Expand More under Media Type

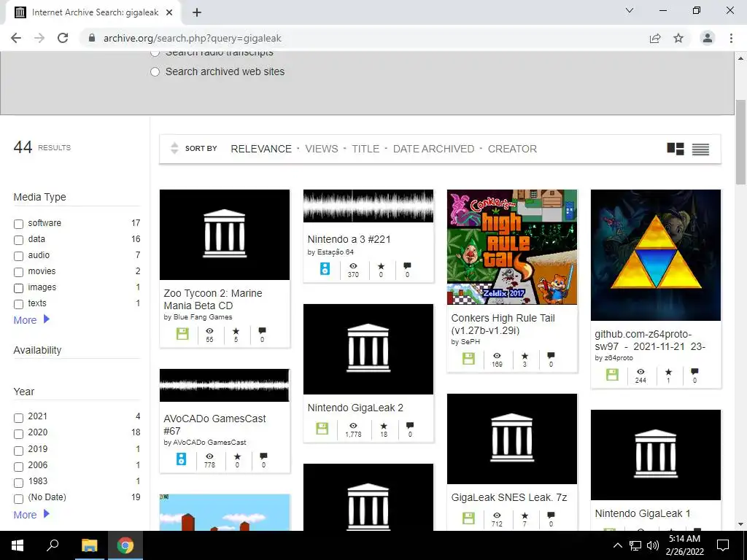(31, 320)
